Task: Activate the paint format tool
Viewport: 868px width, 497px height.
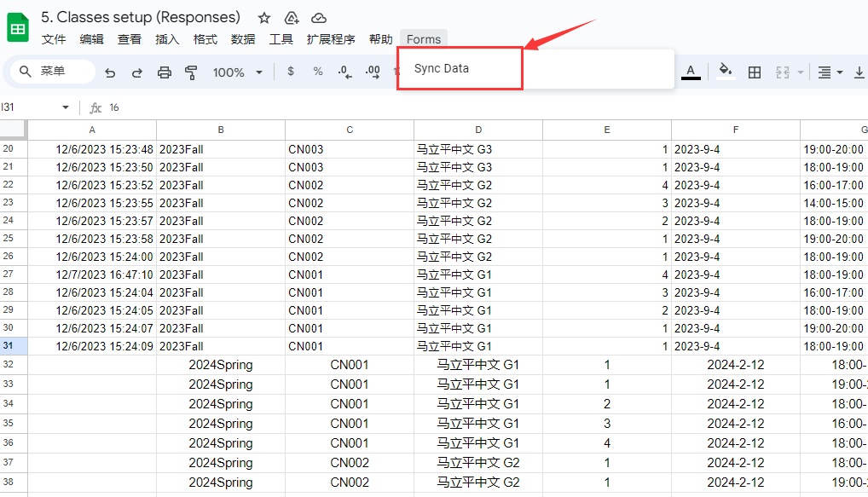Action: pos(191,72)
